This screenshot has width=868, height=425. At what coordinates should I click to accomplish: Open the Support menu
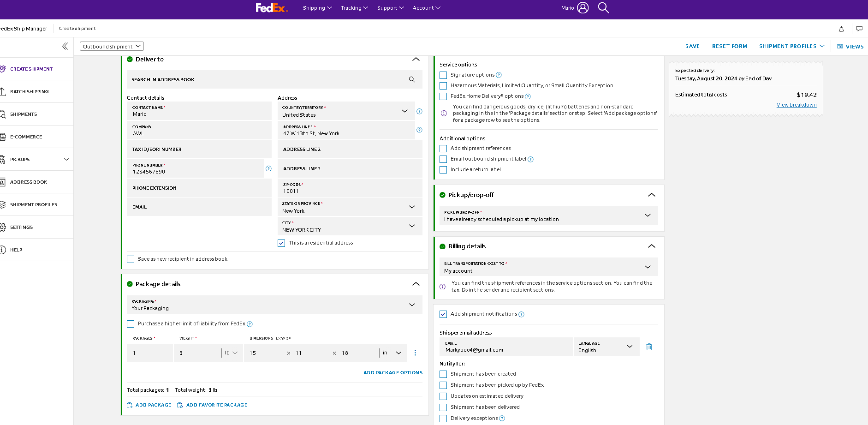tap(391, 8)
